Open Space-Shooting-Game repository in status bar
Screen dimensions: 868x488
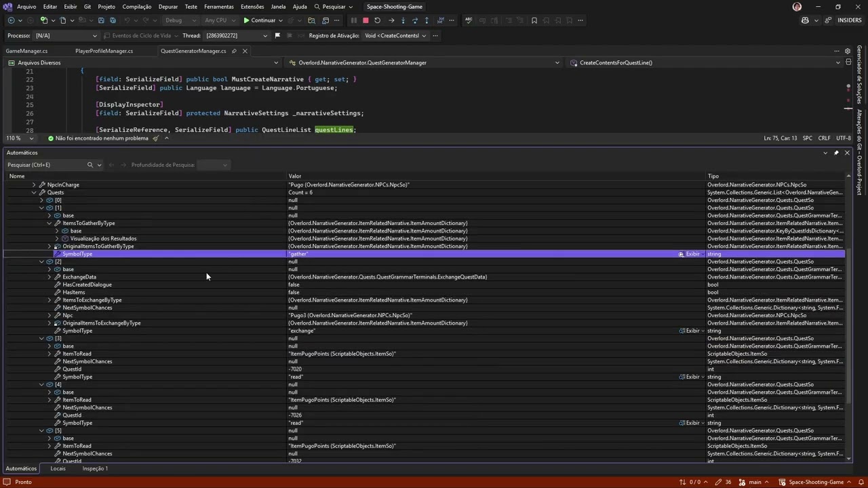[816, 482]
